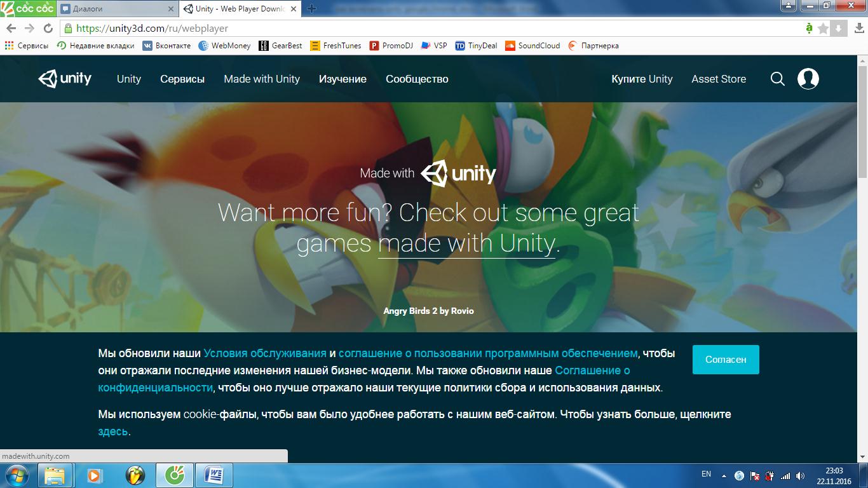Open the Изучение navigation menu
Image resolution: width=868 pixels, height=488 pixels.
342,79
